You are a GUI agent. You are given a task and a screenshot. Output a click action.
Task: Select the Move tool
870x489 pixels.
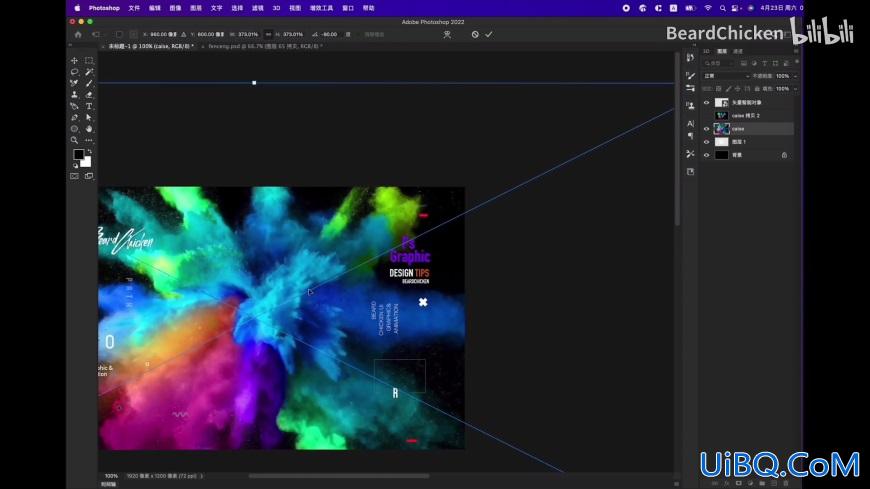point(74,61)
